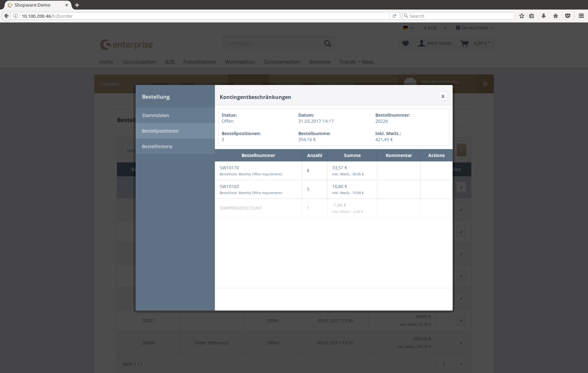Open the browser hamburger menu
588x373 pixels.
[581, 16]
